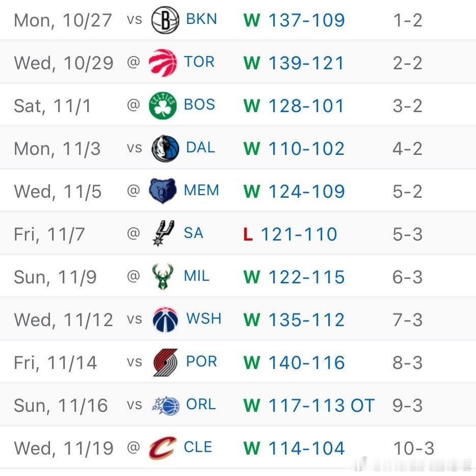Click the Boston Celtics logo
Screen dimensions: 476x476
click(x=163, y=105)
